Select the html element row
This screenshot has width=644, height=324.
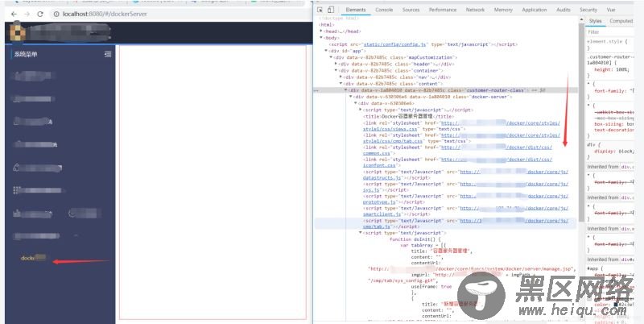coord(327,25)
